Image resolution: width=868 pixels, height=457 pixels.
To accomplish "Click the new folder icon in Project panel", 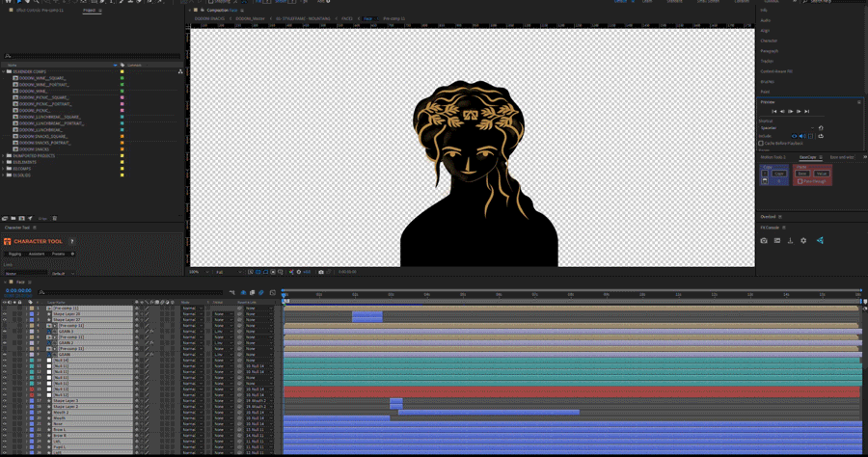I will (13, 219).
